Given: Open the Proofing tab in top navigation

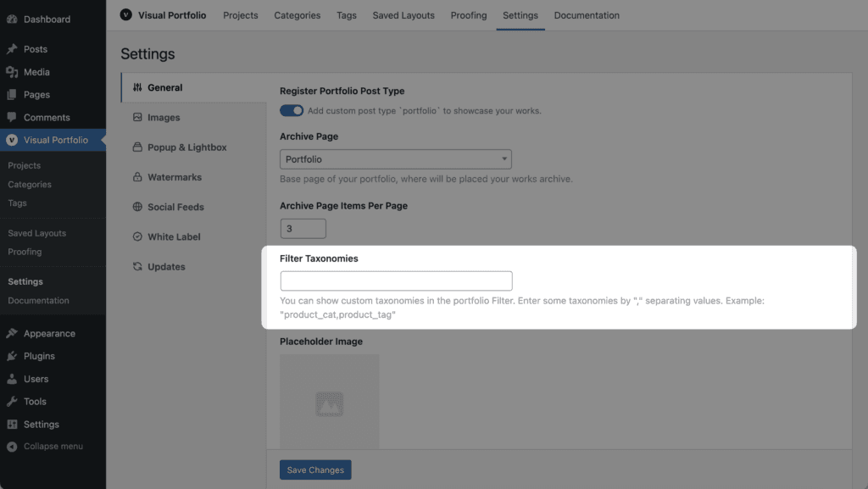Looking at the screenshot, I should [x=468, y=15].
